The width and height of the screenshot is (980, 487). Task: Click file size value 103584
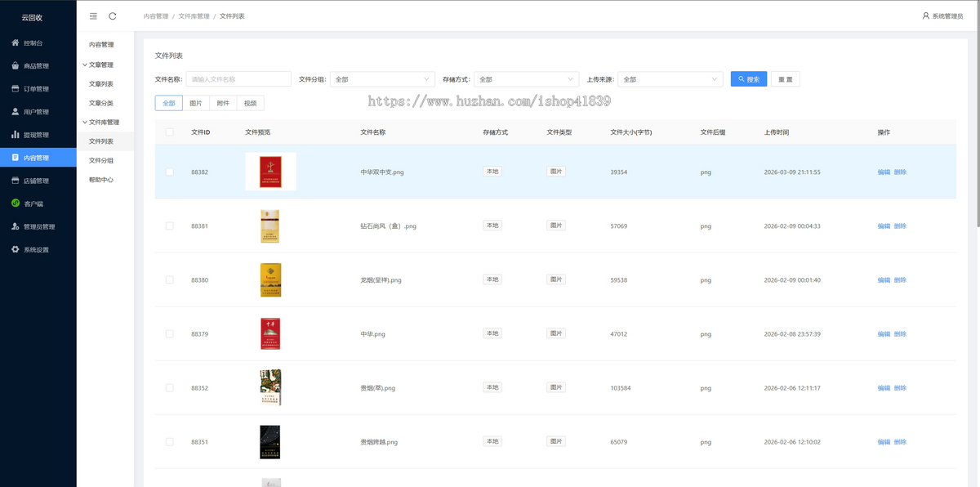click(621, 388)
